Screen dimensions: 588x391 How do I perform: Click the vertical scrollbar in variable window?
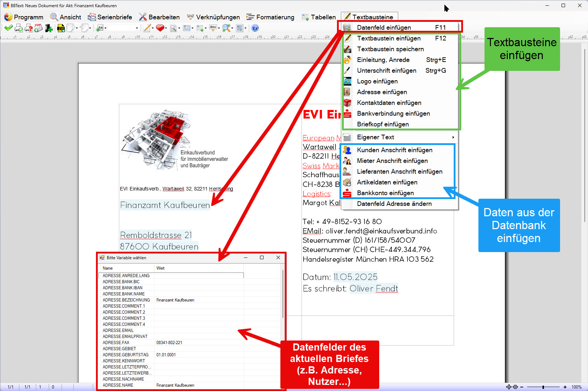tap(283, 294)
